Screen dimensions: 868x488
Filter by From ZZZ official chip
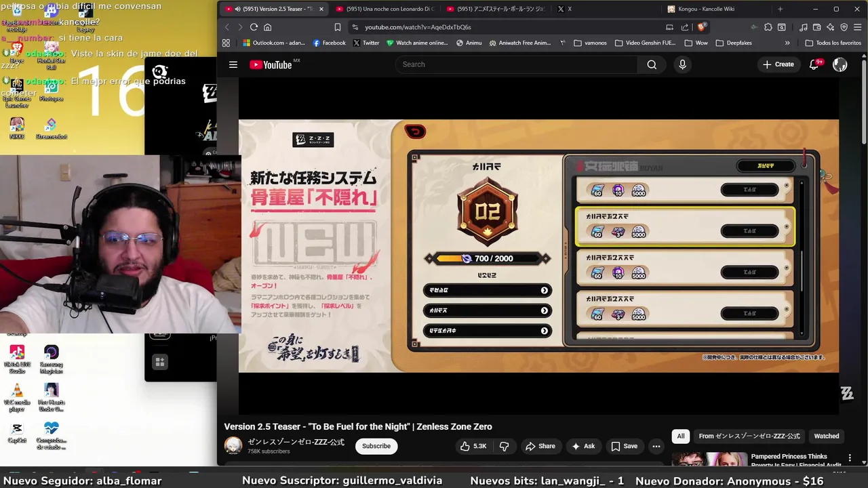(x=749, y=436)
